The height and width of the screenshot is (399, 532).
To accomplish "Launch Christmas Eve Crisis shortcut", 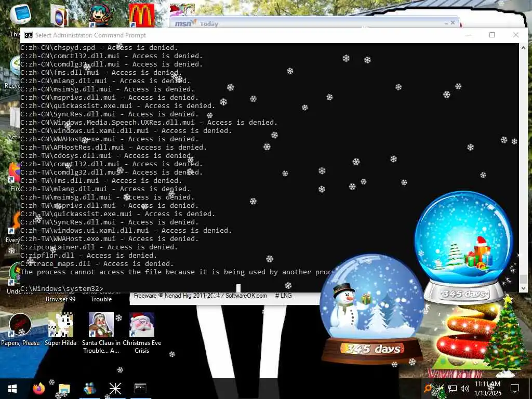I will [142, 333].
